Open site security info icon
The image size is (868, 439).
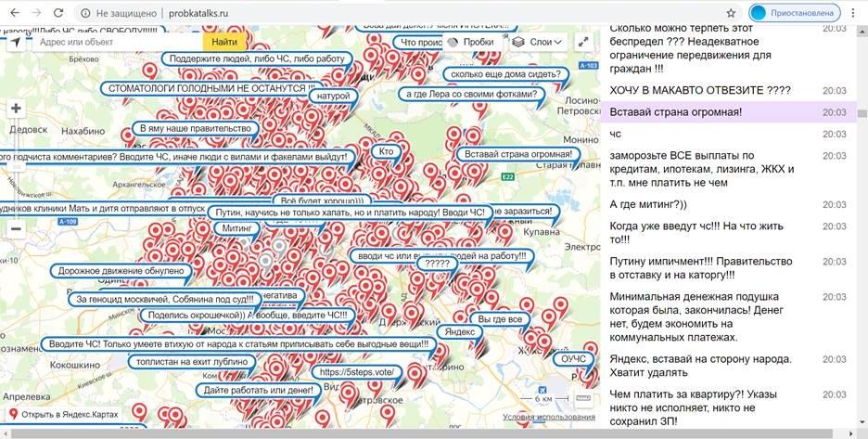[x=85, y=13]
